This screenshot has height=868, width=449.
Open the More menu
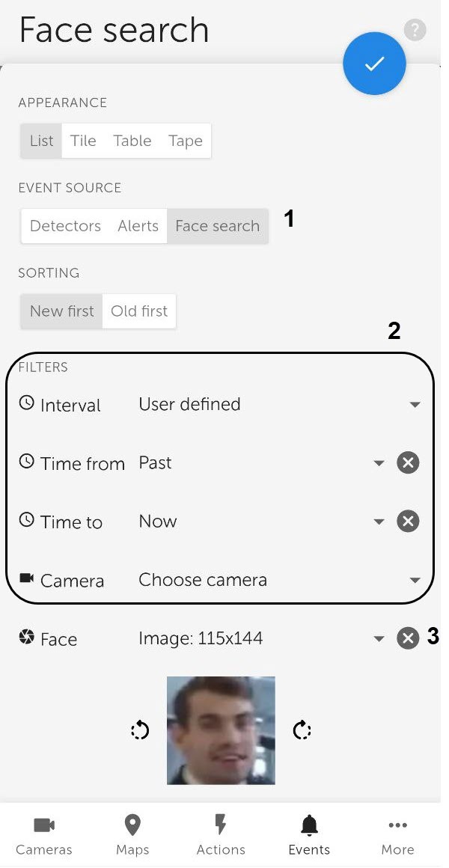click(x=397, y=835)
